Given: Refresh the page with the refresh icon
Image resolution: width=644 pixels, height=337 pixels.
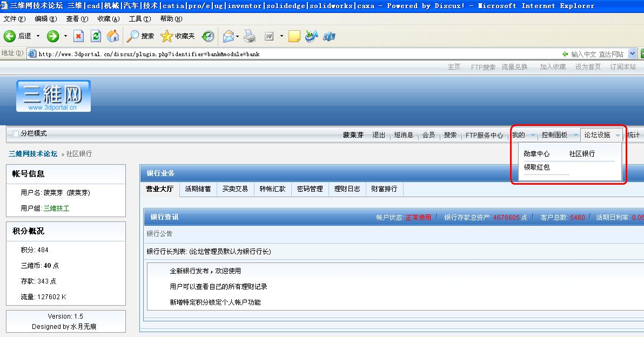Looking at the screenshot, I should [x=96, y=36].
